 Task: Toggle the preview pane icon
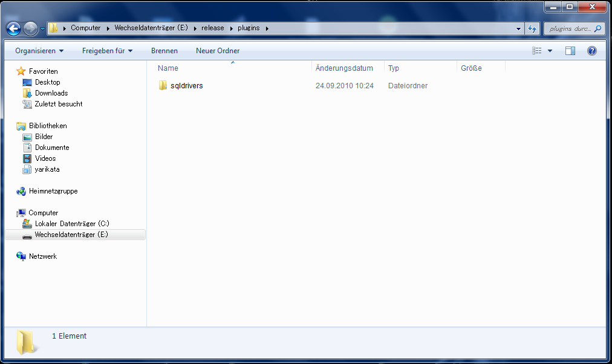tap(570, 51)
